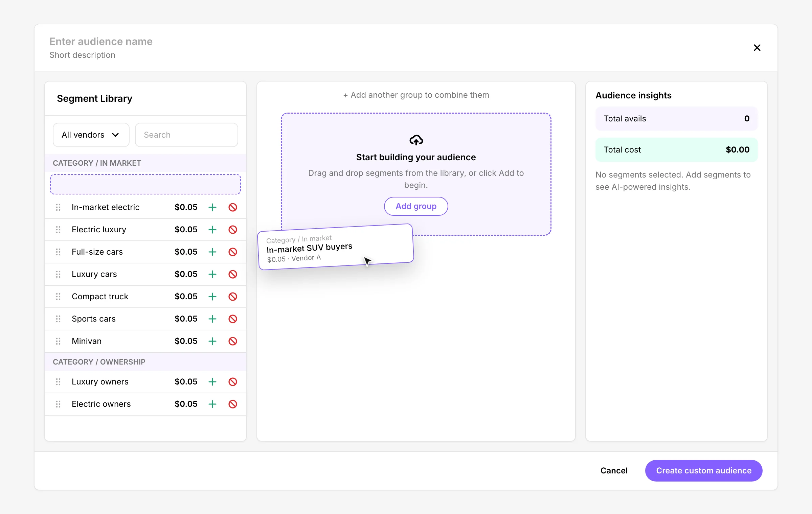Image resolution: width=812 pixels, height=514 pixels.
Task: Exclude the Electric luxury segment
Action: click(233, 230)
